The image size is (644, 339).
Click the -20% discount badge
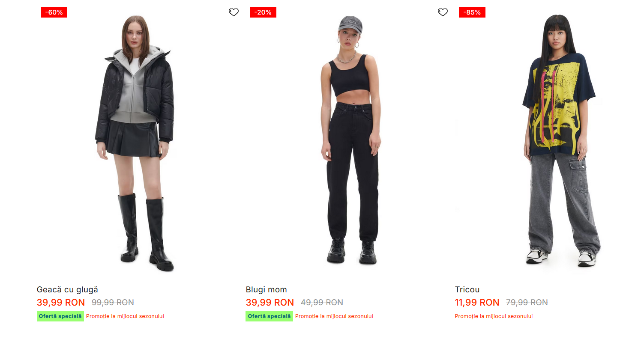[x=263, y=12]
